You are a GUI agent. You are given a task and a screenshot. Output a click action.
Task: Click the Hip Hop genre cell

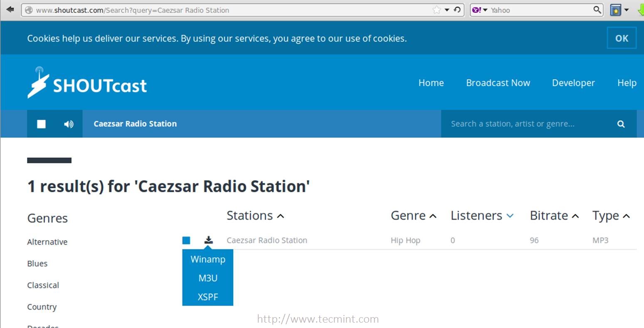tap(405, 240)
